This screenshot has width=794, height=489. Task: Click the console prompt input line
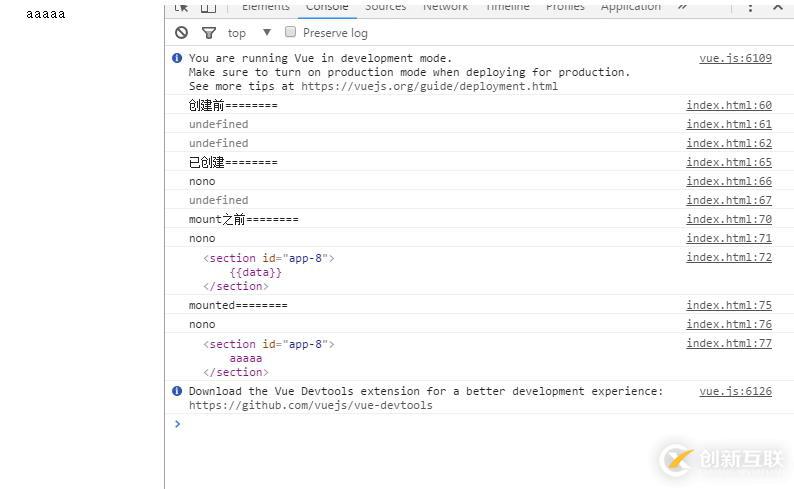click(480, 424)
